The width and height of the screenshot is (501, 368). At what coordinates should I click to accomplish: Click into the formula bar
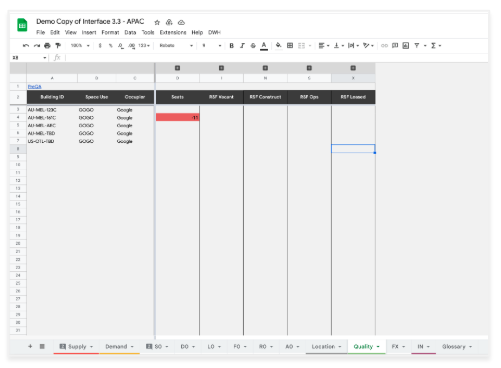pyautogui.click(x=277, y=58)
